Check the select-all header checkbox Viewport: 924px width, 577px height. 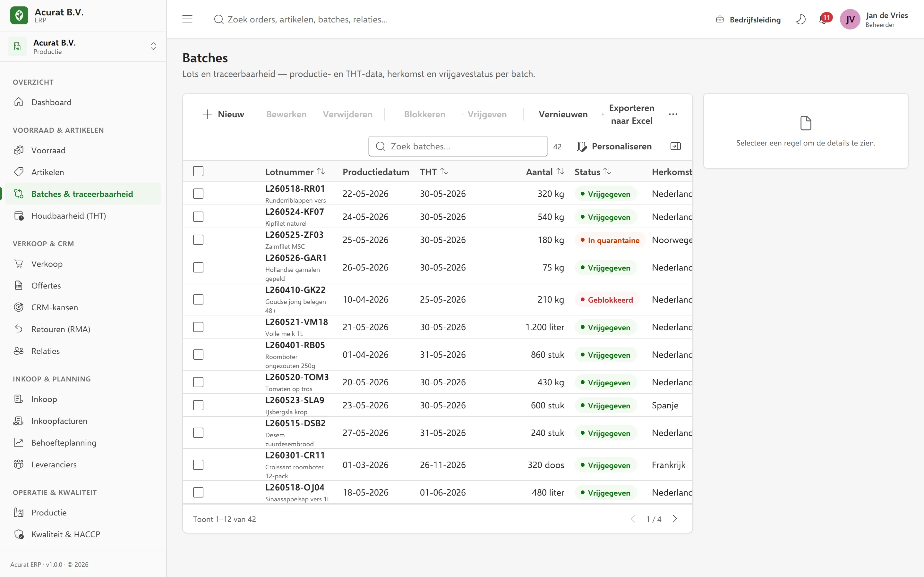click(x=198, y=171)
